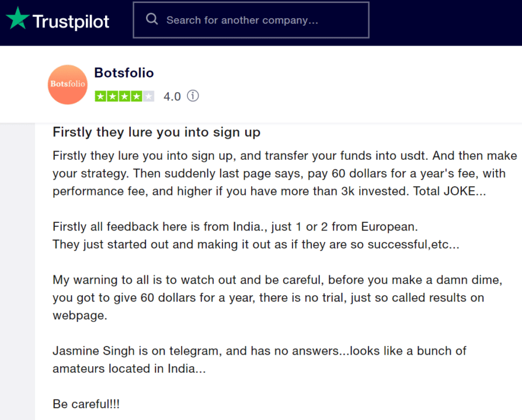522x420 pixels.
Task: Select the fourth green rating star
Action: [x=137, y=96]
